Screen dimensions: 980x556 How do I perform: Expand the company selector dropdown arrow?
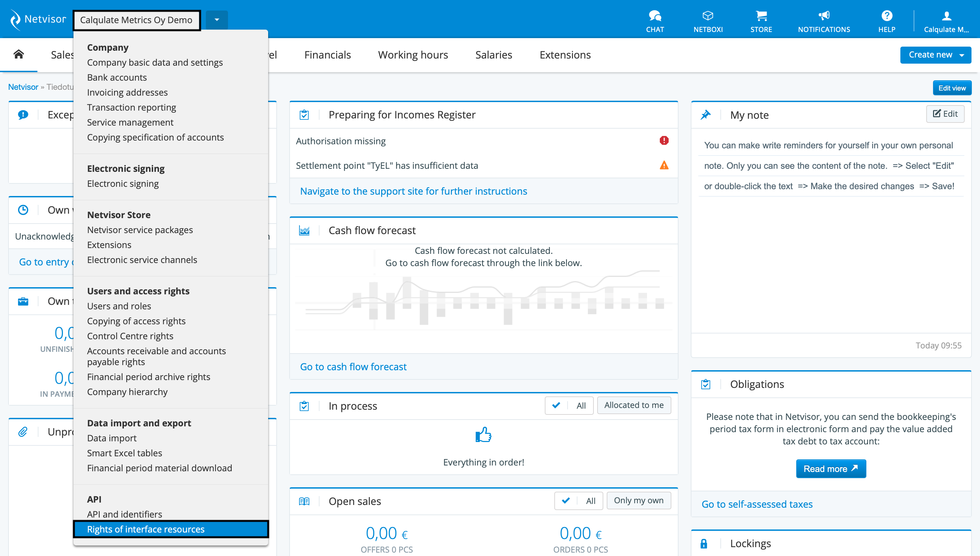pos(216,20)
